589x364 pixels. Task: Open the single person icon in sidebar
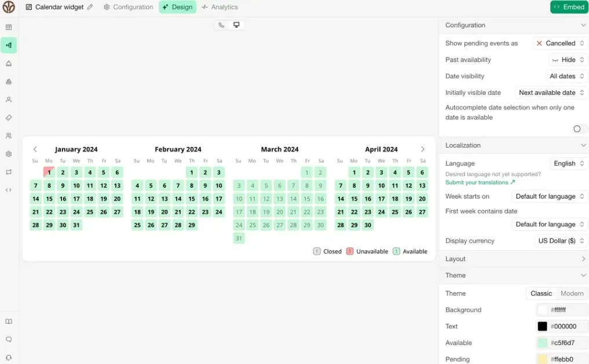(9, 100)
